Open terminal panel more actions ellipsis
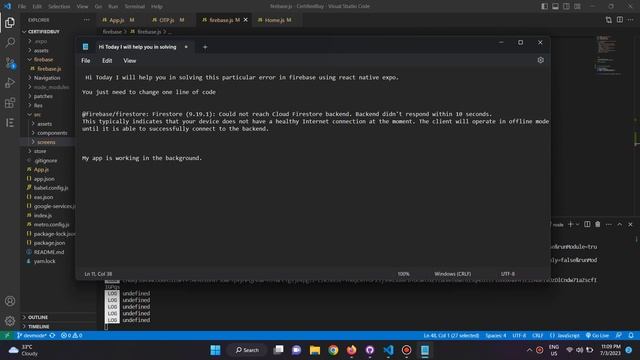Viewport: 640px width, 360px height. click(609, 224)
